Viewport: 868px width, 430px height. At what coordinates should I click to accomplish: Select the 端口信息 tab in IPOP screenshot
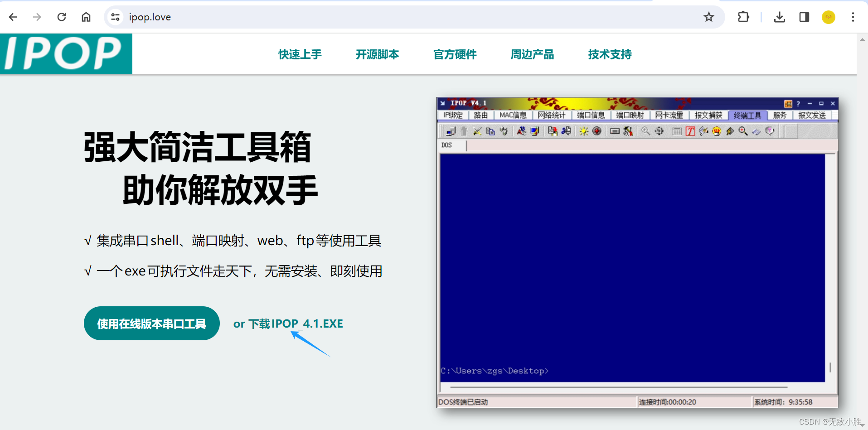(591, 116)
